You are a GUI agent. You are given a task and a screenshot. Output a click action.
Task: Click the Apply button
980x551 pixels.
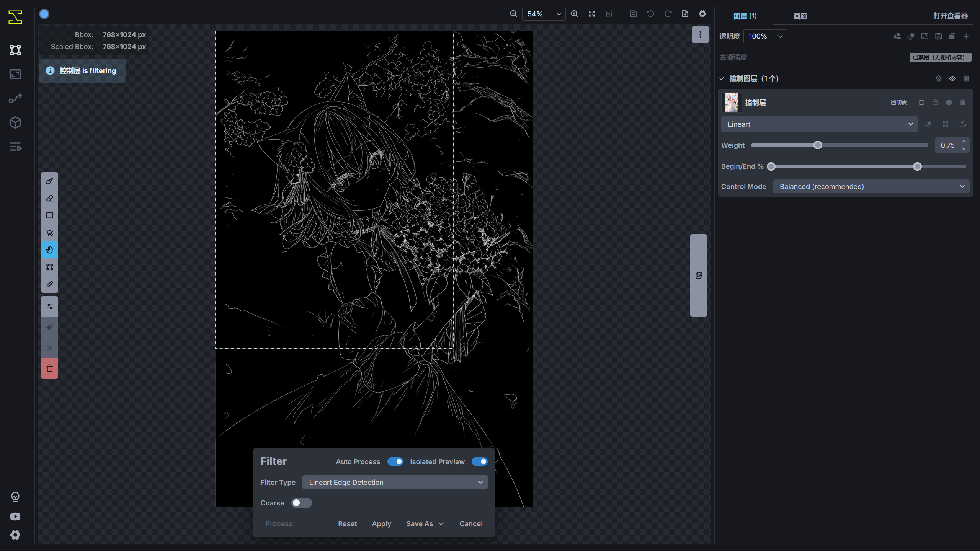(381, 523)
